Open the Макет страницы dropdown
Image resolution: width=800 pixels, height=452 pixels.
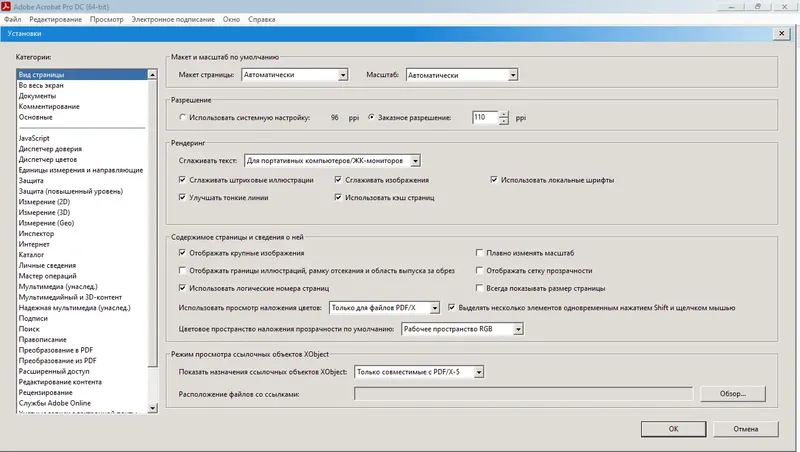294,75
